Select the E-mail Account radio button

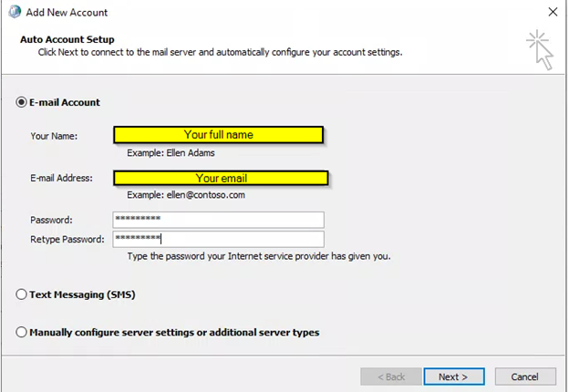click(x=22, y=102)
